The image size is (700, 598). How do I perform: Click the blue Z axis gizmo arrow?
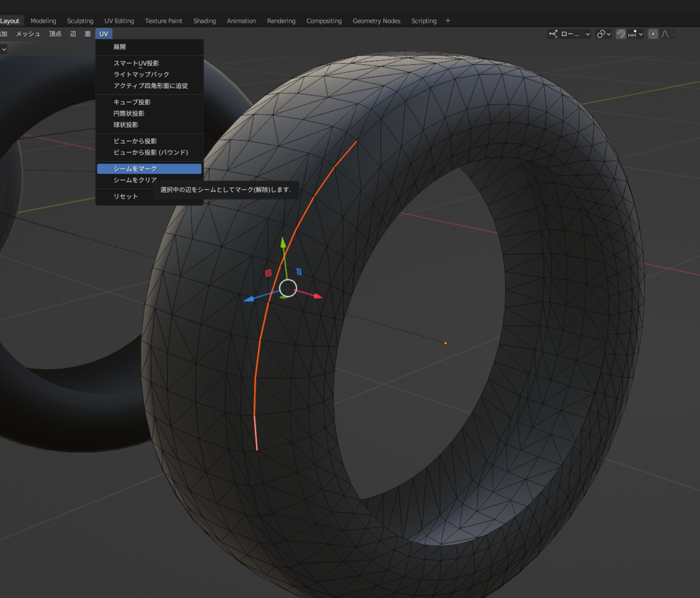[x=249, y=299]
